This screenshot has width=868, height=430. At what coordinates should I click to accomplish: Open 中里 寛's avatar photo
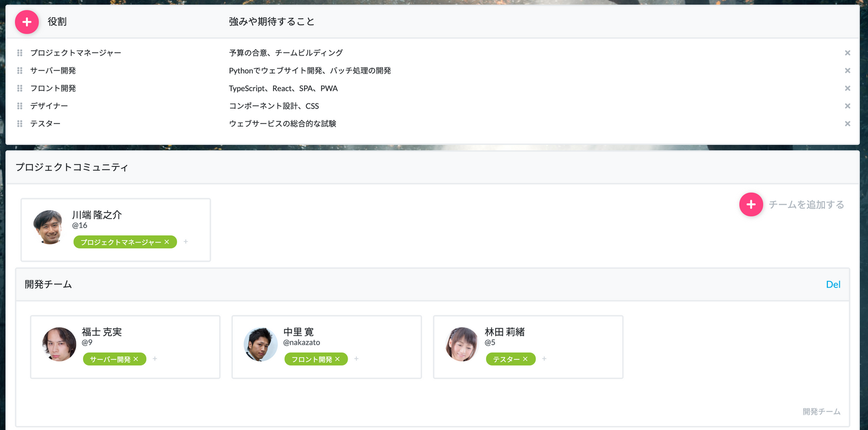(x=261, y=344)
